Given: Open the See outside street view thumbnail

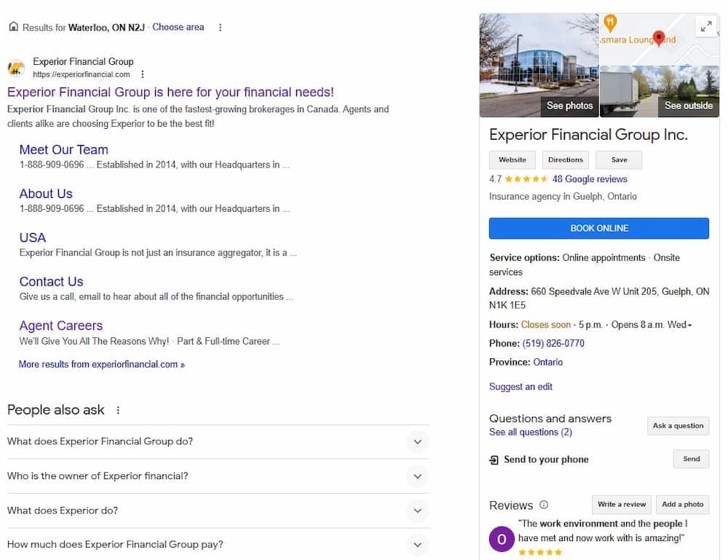Looking at the screenshot, I should click(x=660, y=91).
